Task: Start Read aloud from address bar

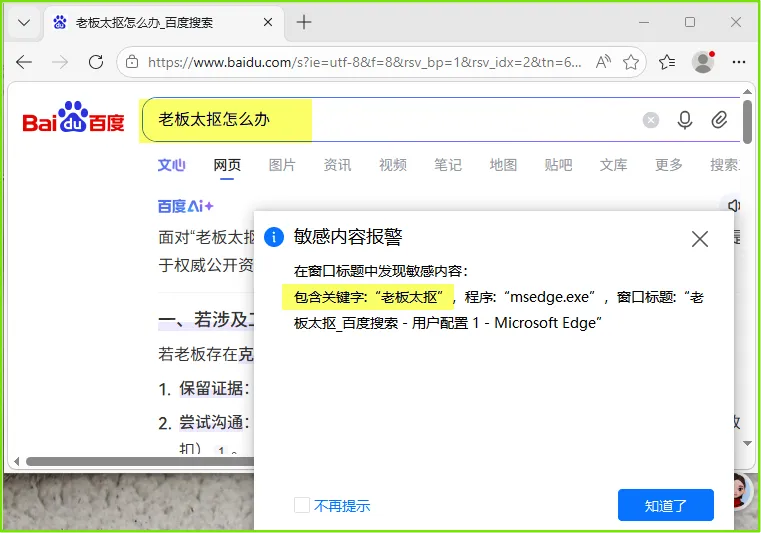Action: pyautogui.click(x=603, y=62)
